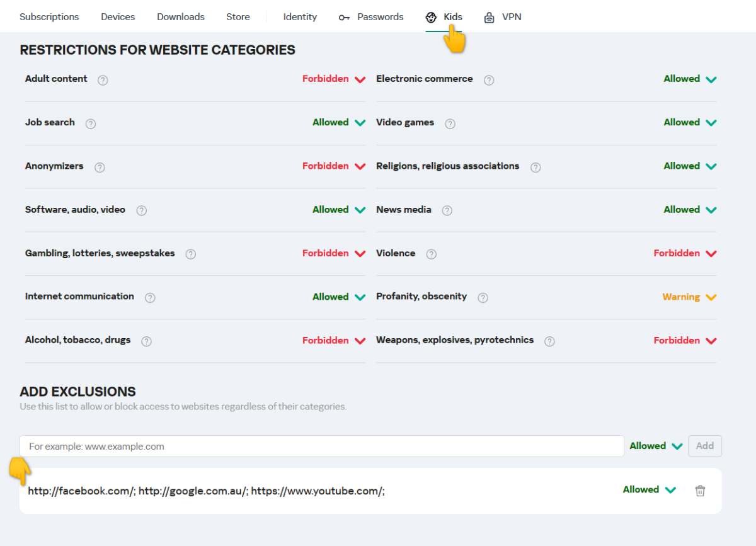Click help icon beside Video games

[450, 123]
